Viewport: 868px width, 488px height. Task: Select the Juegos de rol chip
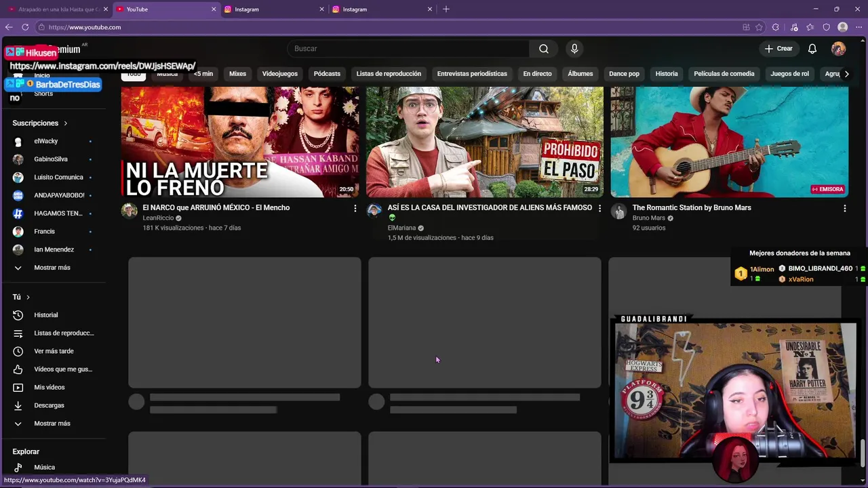(x=790, y=74)
